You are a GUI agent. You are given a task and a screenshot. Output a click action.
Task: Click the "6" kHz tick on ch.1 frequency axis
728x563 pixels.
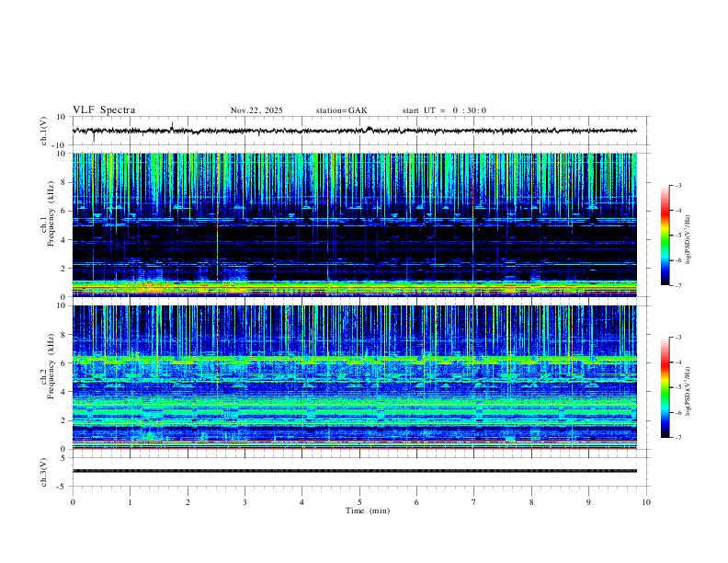64,211
